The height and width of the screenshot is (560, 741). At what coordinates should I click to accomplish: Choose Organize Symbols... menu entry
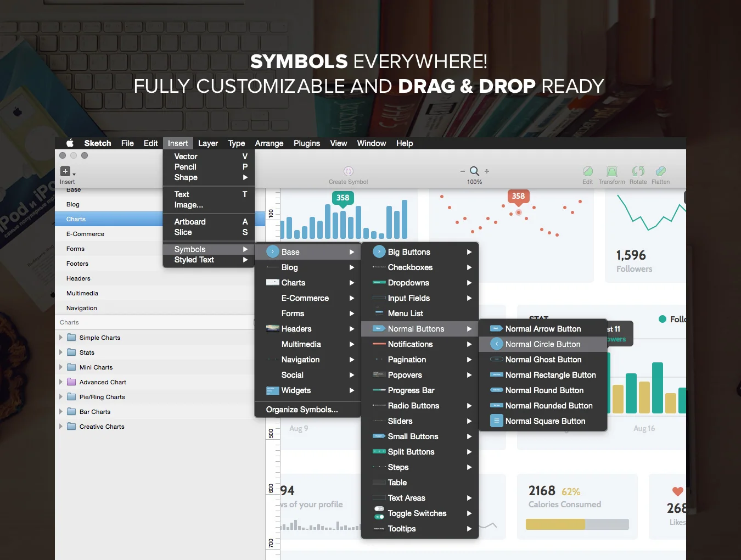[x=307, y=410]
